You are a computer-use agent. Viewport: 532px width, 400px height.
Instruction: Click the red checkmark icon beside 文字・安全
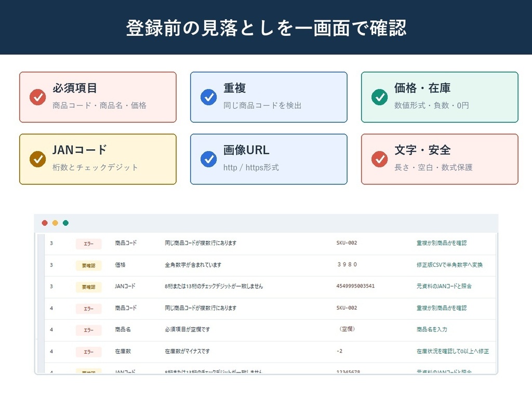click(380, 159)
